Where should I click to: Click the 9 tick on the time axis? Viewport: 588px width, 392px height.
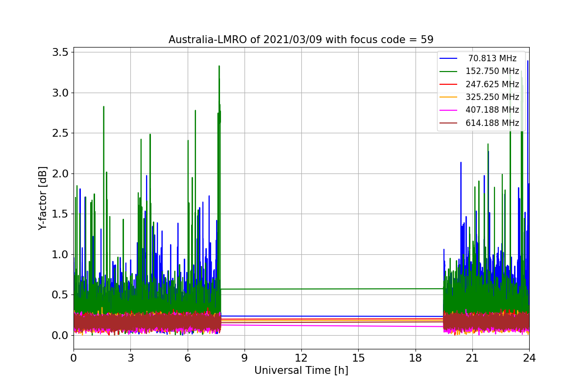pos(245,358)
